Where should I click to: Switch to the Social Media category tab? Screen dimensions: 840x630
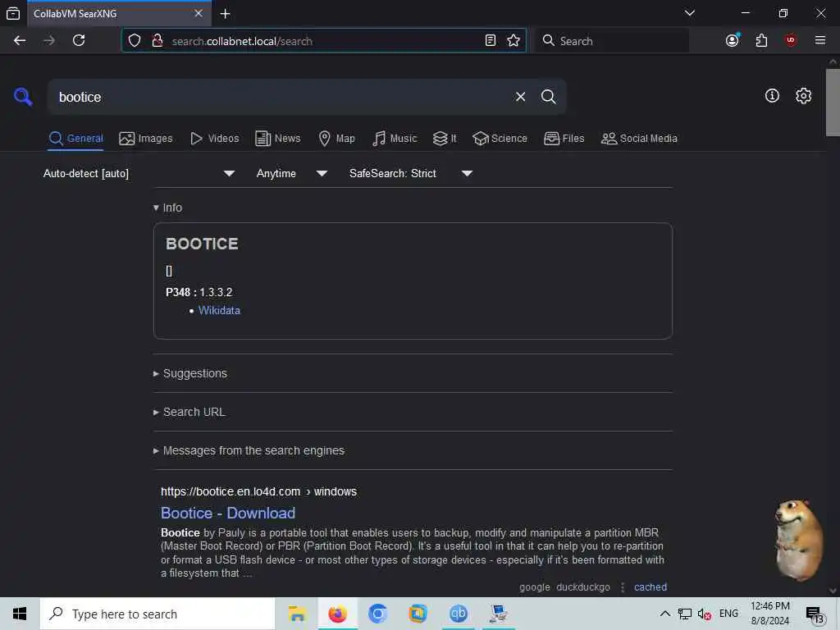point(639,139)
